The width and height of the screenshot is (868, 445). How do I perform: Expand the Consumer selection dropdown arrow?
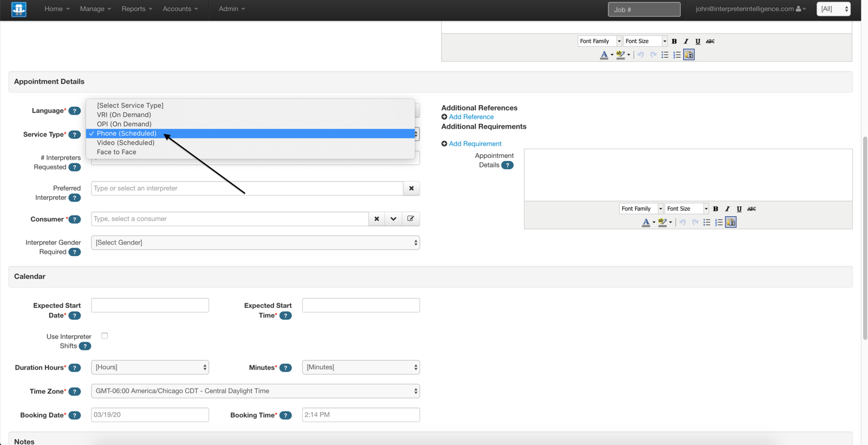(394, 218)
